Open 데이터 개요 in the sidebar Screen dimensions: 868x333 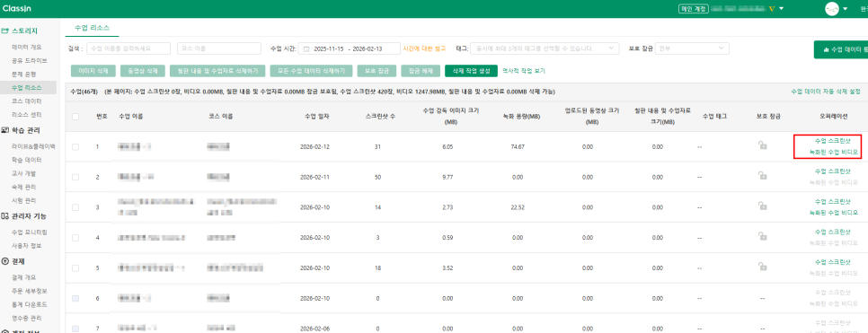[27, 47]
